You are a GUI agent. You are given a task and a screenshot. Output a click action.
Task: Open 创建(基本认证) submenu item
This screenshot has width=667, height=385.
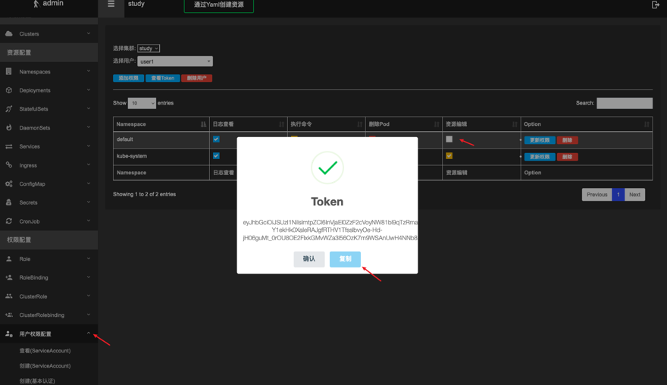pos(37,381)
